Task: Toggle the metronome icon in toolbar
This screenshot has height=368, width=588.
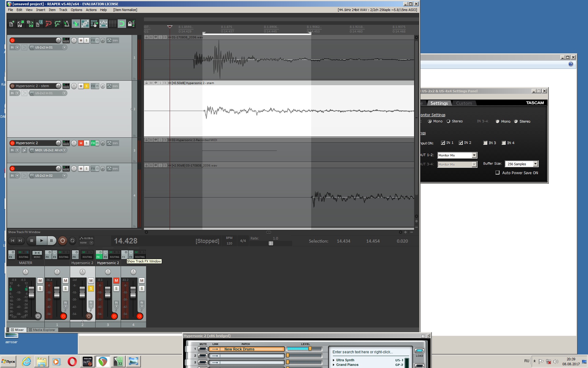Action: click(x=66, y=24)
